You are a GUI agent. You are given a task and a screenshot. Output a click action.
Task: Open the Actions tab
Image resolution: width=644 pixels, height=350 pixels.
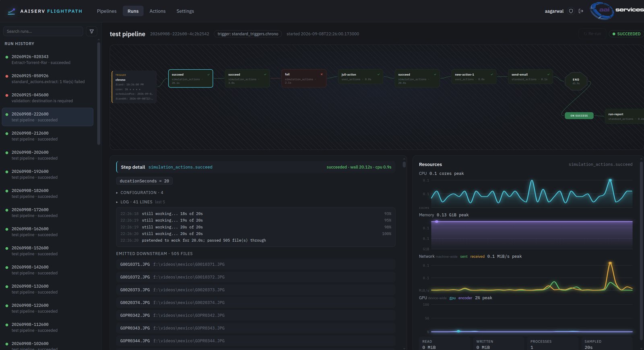157,11
